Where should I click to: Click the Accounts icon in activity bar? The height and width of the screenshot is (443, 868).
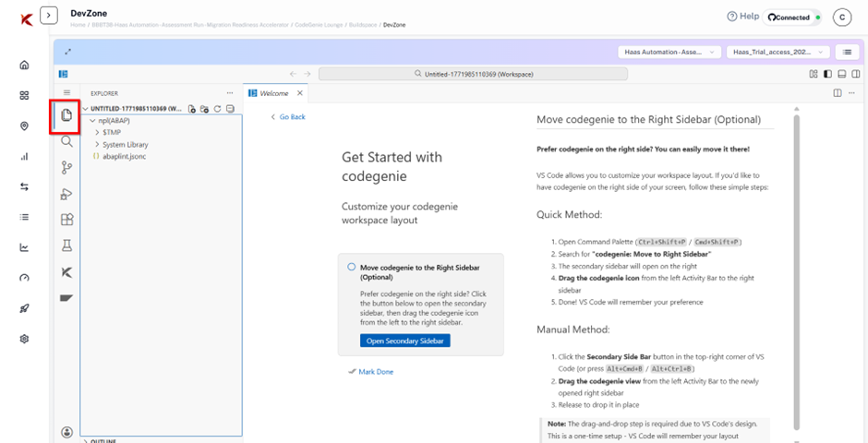(66, 432)
